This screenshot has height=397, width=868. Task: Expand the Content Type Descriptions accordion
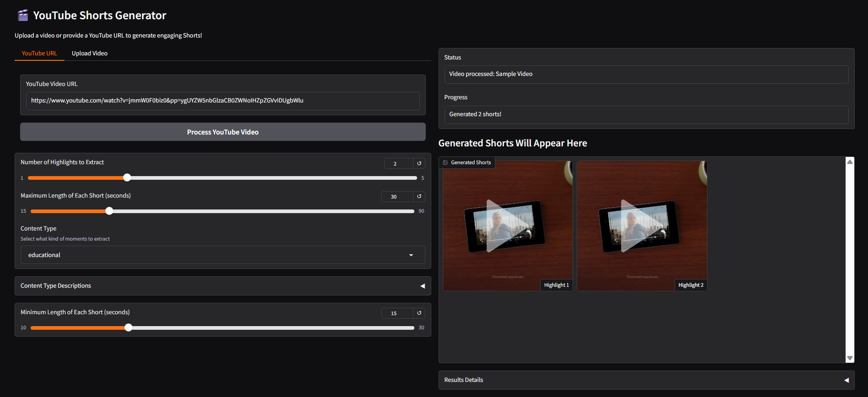[x=223, y=286]
